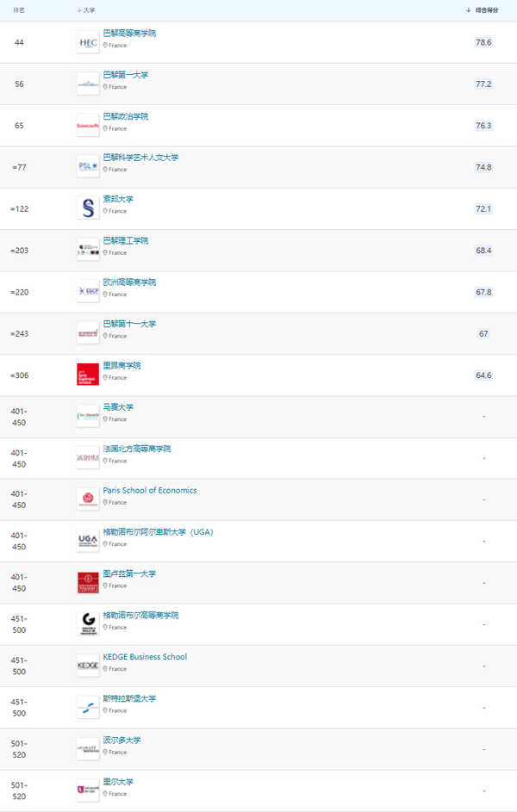Click the Sorbonne University S logo
Viewport: 517px width, 812px height.
pyautogui.click(x=88, y=208)
